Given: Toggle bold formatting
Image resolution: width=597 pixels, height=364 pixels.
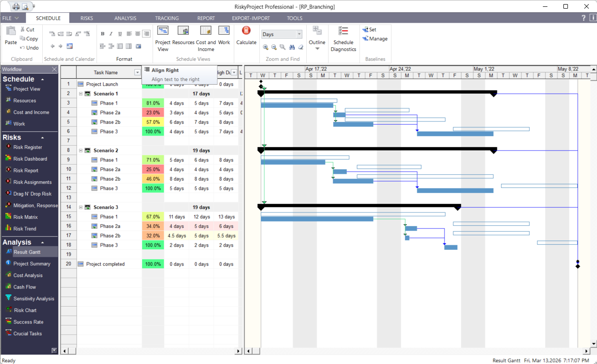Looking at the screenshot, I should click(x=102, y=33).
